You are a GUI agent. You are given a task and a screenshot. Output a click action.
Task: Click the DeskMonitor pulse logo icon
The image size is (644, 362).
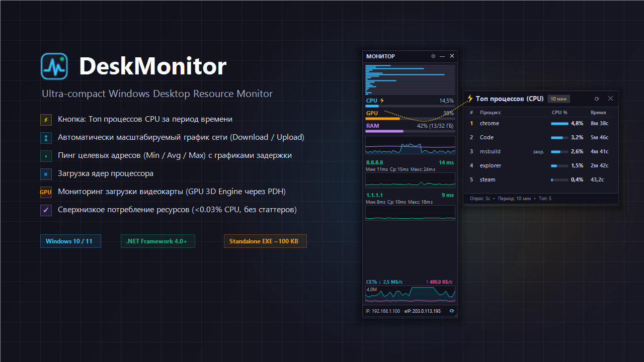54,66
